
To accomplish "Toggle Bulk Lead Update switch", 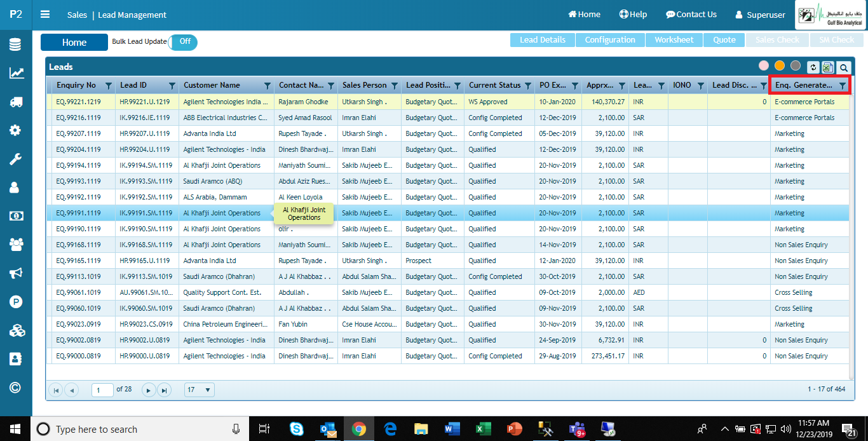I will tap(183, 42).
